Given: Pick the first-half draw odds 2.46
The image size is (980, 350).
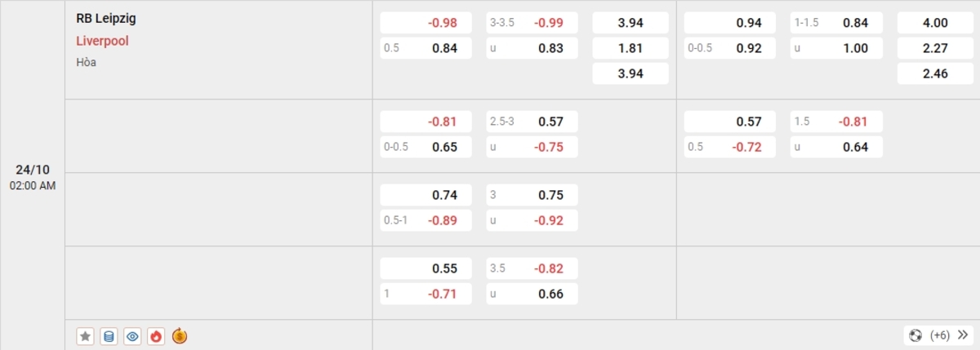Looking at the screenshot, I should tap(935, 73).
